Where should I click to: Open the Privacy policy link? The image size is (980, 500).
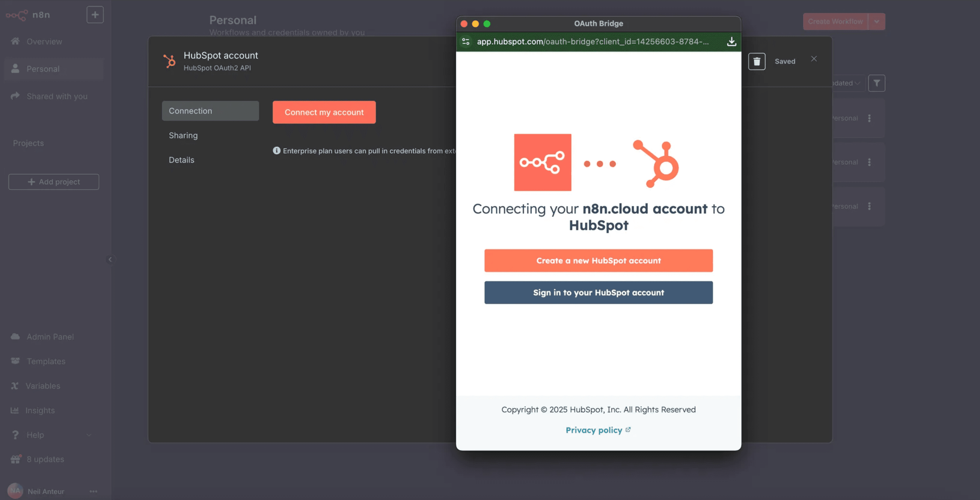(x=598, y=430)
